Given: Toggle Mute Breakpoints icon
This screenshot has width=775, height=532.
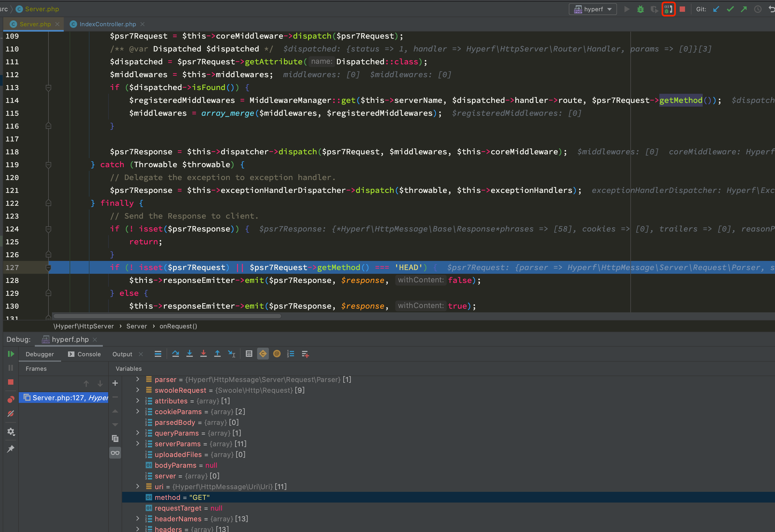Looking at the screenshot, I should click(11, 414).
